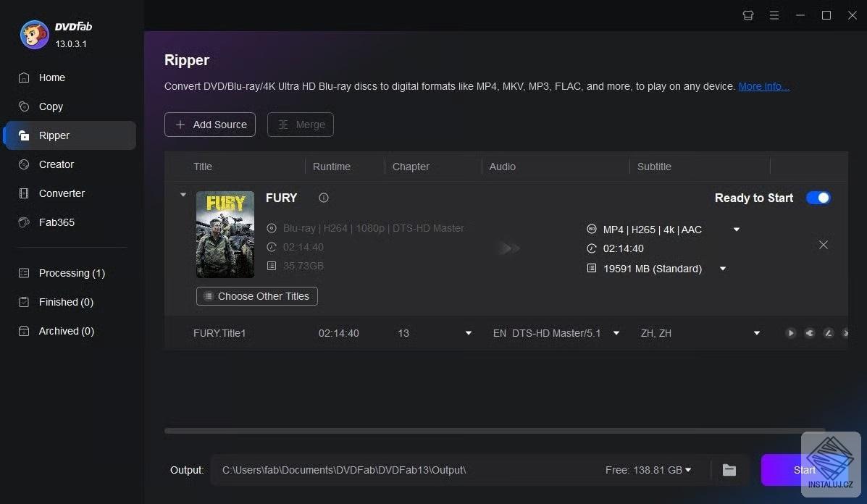Open the More Info... link
The height and width of the screenshot is (504, 867).
[x=764, y=86]
